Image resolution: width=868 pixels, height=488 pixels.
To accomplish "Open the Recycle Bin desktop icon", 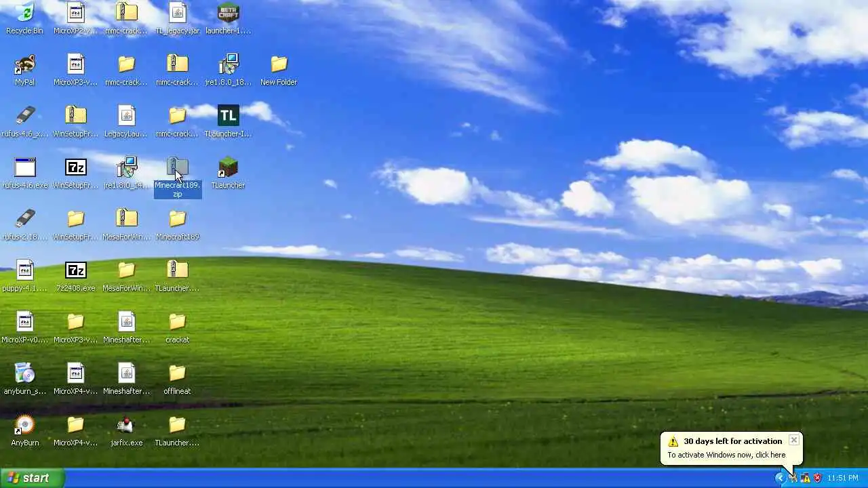I will coord(24,14).
